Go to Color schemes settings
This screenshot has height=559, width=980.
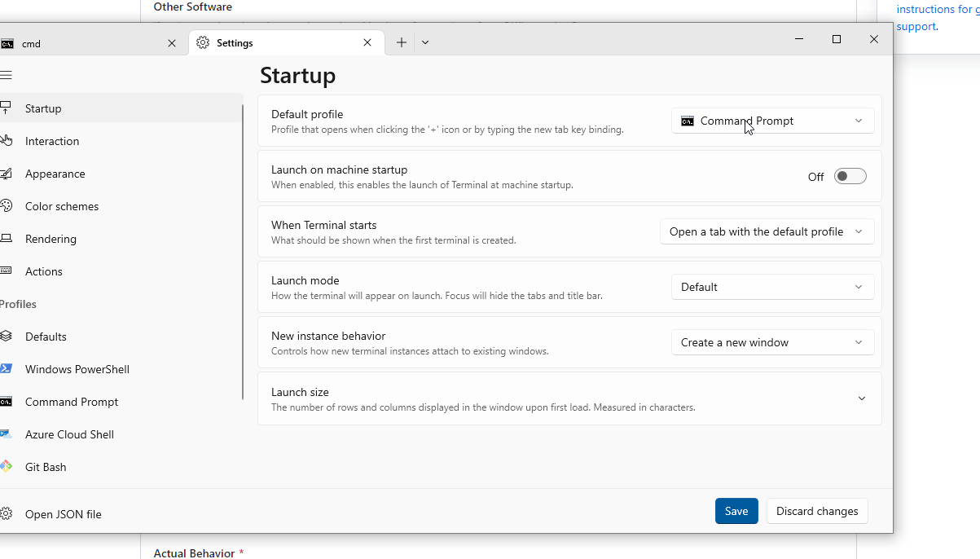click(x=121, y=206)
